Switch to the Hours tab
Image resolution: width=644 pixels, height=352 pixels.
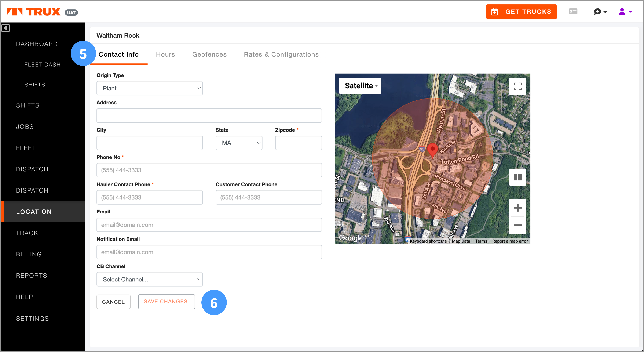tap(165, 55)
